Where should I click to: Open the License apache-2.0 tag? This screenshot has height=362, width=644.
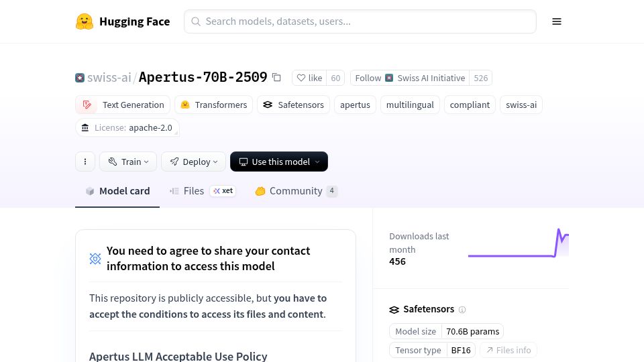pyautogui.click(x=127, y=127)
